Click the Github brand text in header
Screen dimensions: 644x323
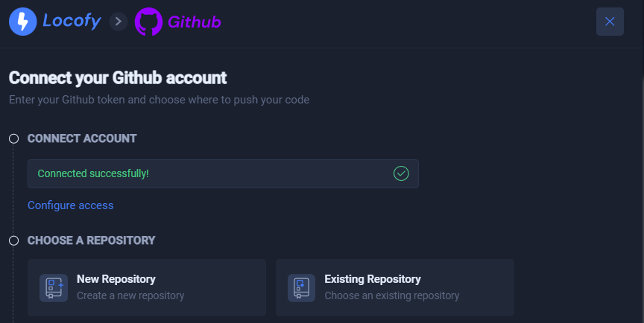tap(195, 22)
